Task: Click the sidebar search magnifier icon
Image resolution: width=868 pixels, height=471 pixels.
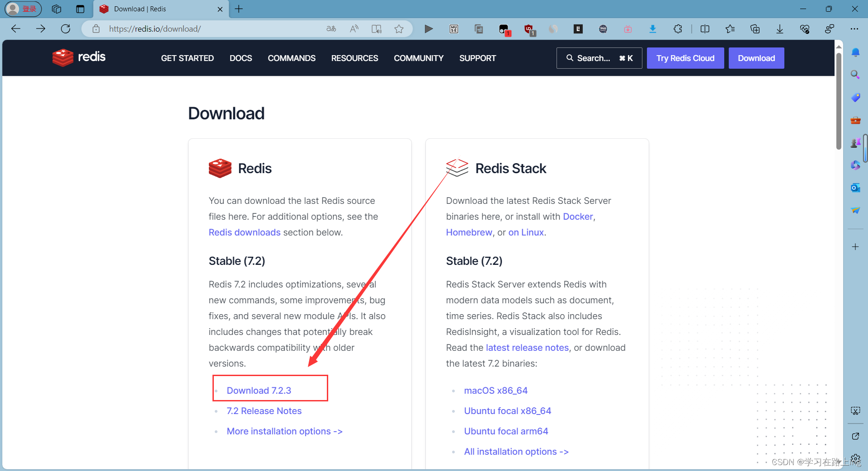Action: click(855, 75)
